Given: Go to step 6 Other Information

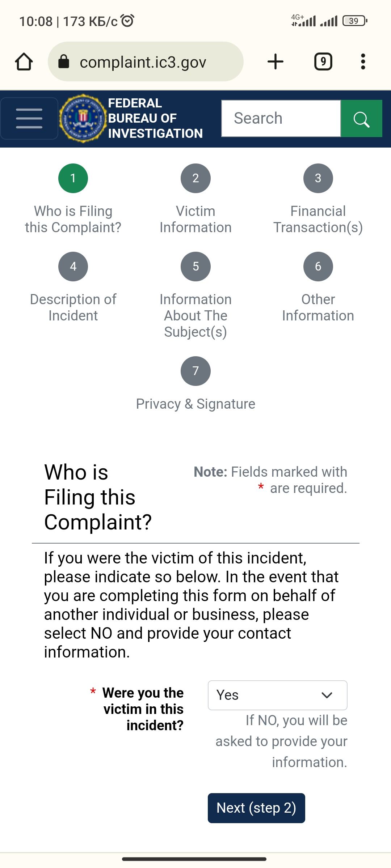Looking at the screenshot, I should (x=318, y=267).
